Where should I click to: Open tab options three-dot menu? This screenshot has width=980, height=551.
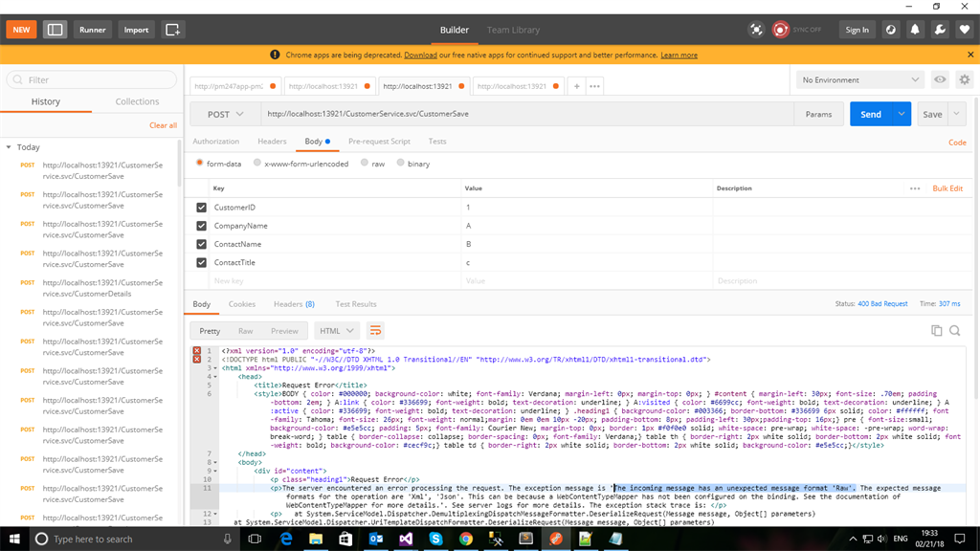coord(594,86)
